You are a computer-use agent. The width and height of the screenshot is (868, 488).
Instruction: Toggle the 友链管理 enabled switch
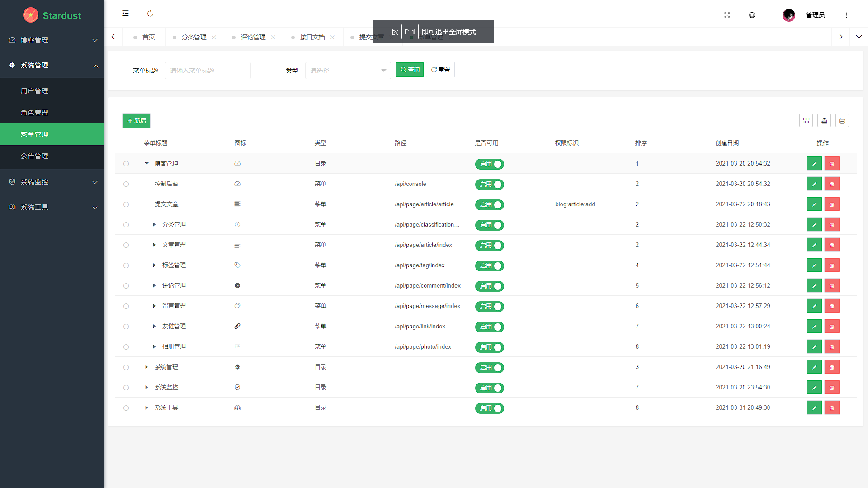[x=489, y=327]
